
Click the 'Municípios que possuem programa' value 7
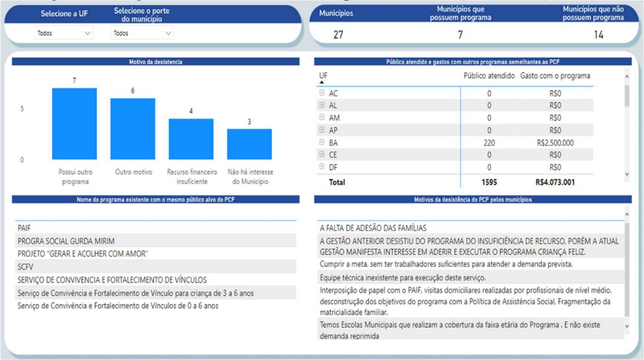click(x=460, y=35)
